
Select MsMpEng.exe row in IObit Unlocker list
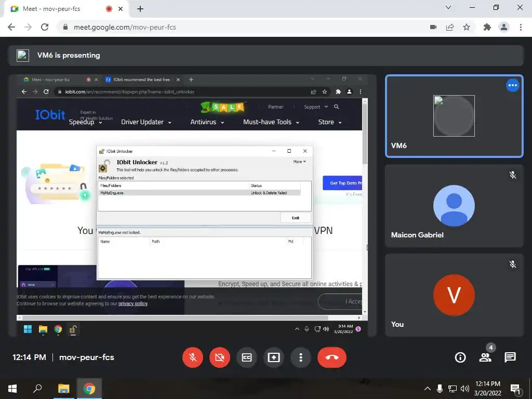[x=200, y=193]
